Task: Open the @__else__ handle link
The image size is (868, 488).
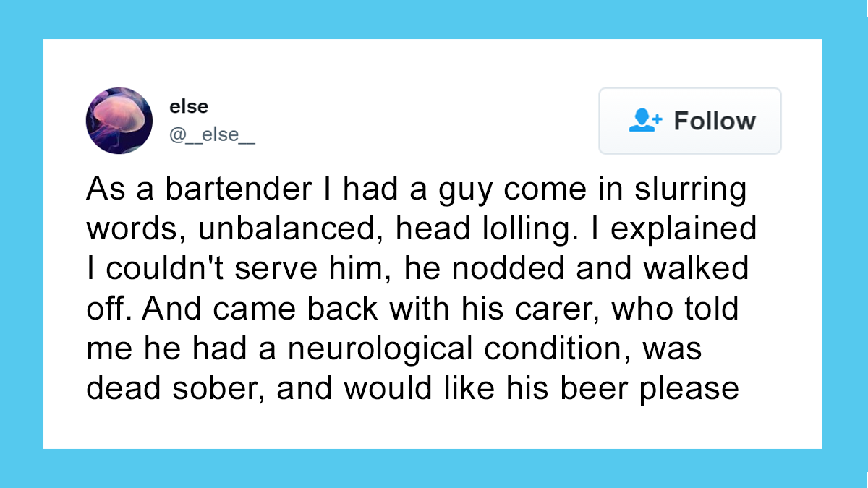Action: [x=212, y=134]
